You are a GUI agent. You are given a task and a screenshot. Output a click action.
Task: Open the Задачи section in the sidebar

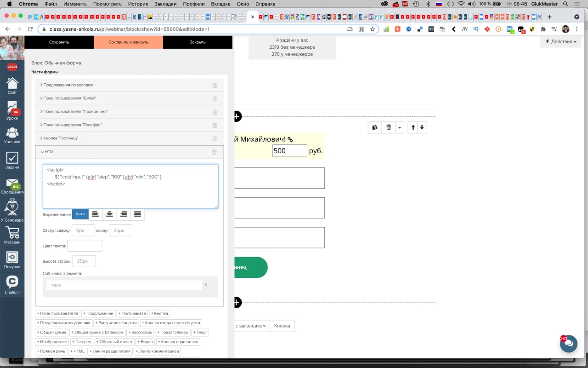(x=12, y=161)
